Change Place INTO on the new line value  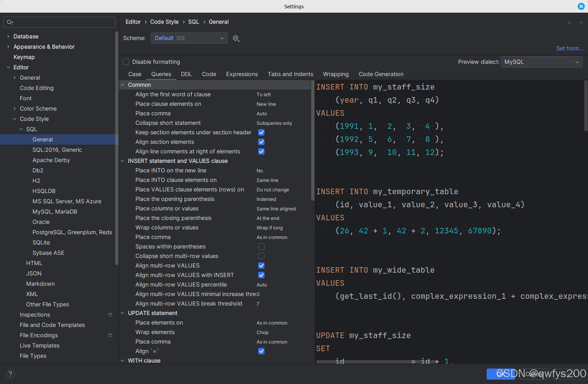coord(260,171)
